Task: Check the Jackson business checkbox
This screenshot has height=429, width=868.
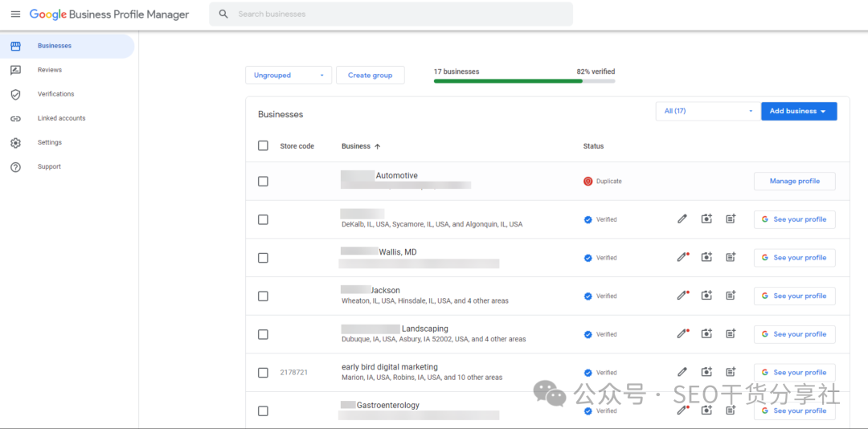Action: point(263,296)
